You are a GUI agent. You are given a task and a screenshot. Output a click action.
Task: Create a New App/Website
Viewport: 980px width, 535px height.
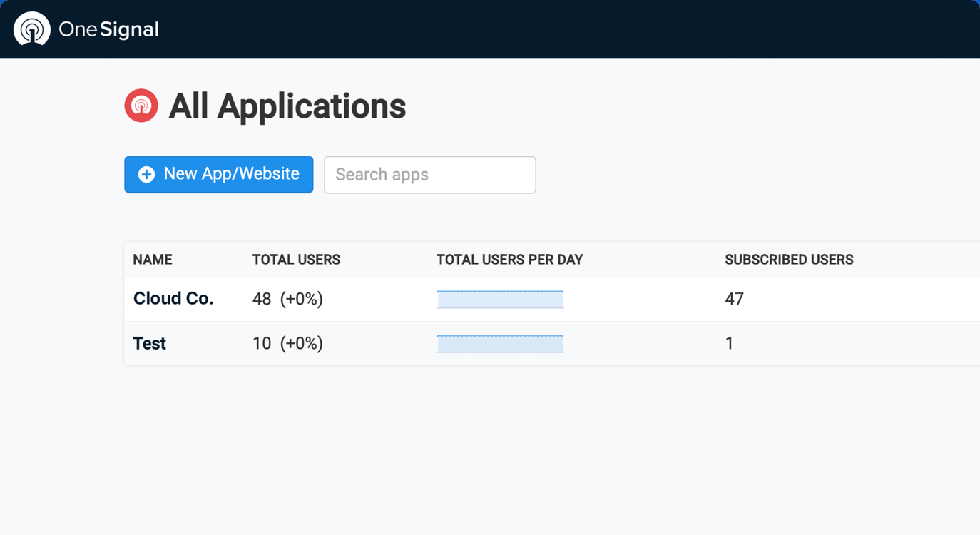coord(219,174)
